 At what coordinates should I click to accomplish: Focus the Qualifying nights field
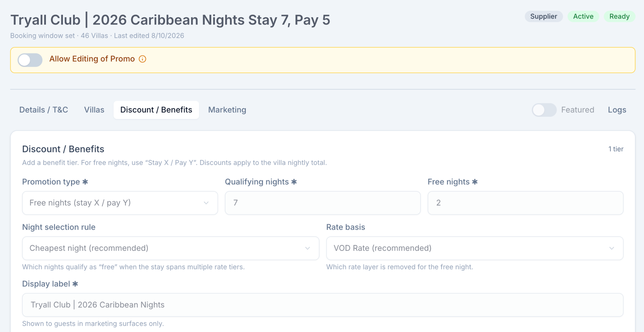(x=323, y=203)
